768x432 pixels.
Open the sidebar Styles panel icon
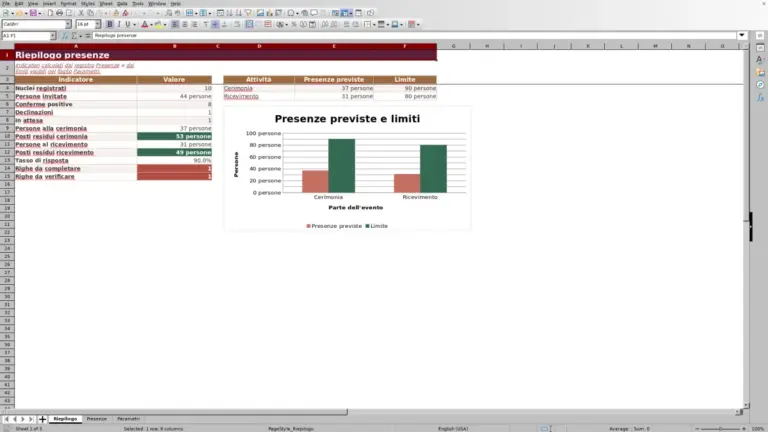coord(760,60)
